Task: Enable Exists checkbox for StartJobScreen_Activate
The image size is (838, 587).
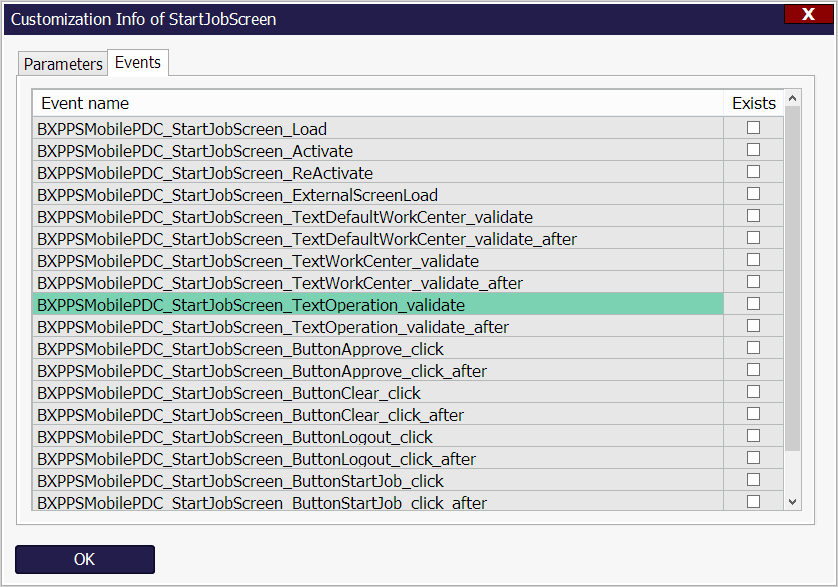Action: tap(753, 150)
